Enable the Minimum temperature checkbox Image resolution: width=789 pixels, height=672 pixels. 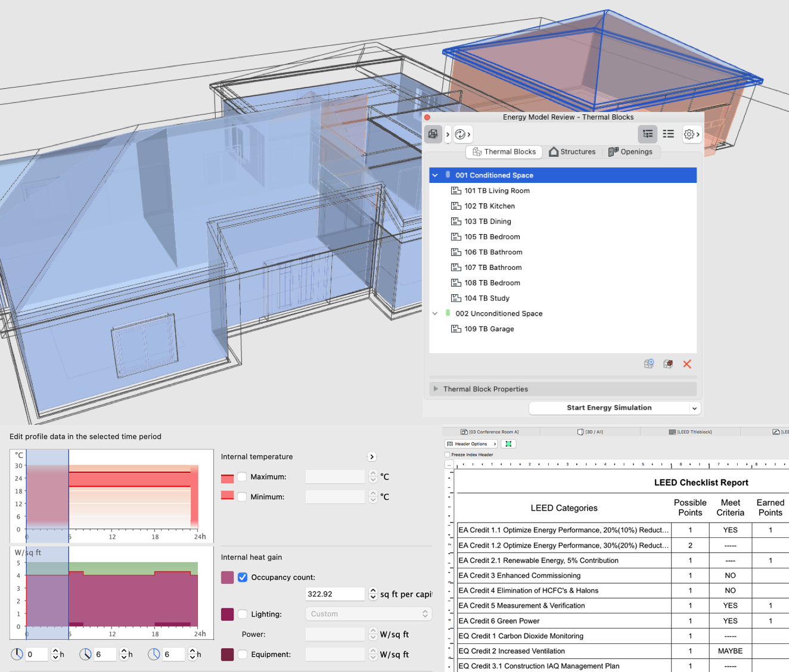[242, 497]
